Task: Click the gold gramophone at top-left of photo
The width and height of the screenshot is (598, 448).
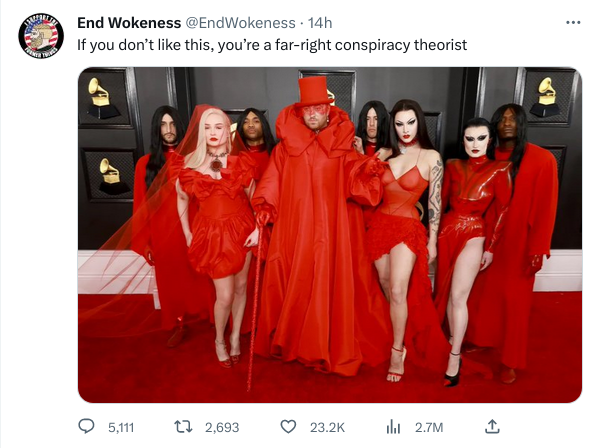Action: point(100,98)
